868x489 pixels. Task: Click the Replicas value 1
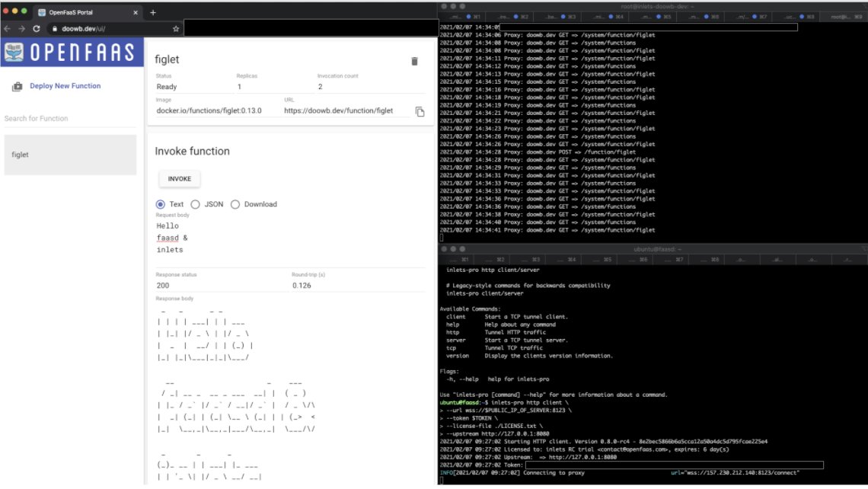coord(239,87)
